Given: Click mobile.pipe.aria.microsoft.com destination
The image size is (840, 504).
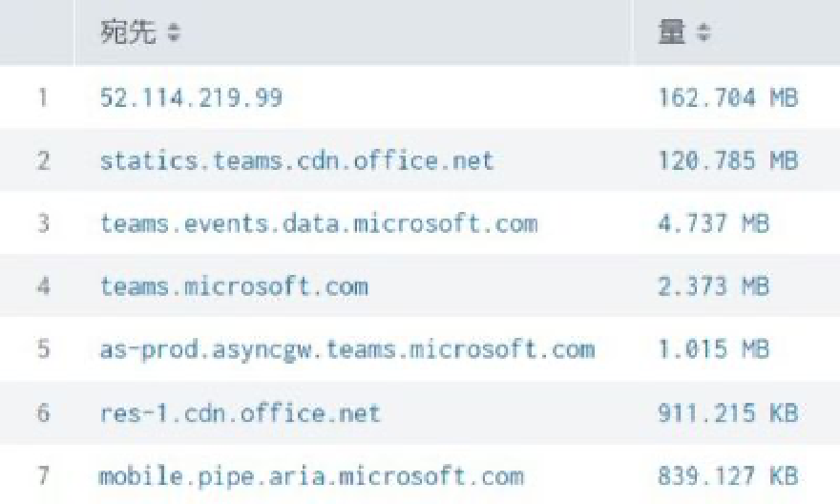Looking at the screenshot, I should [x=312, y=475].
